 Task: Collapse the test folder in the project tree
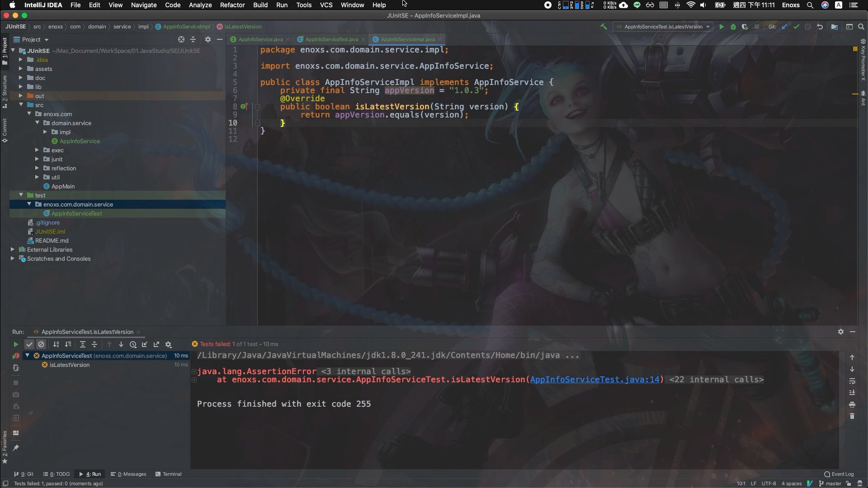21,195
